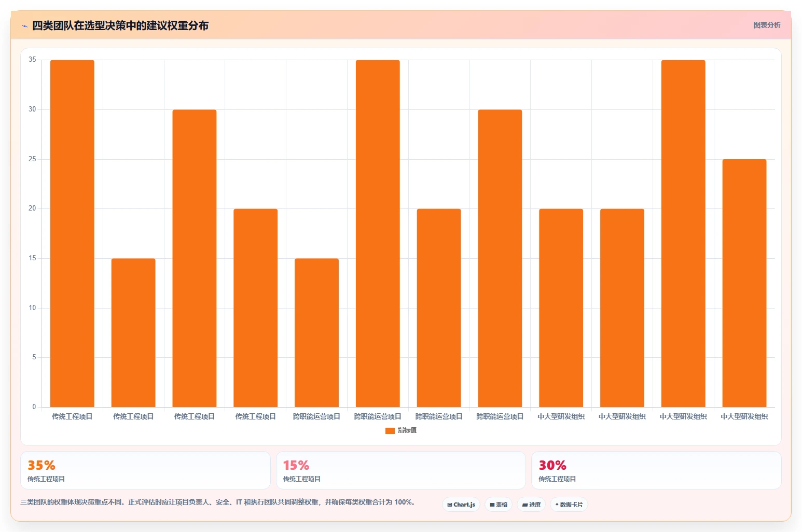Select the 进度 chip
This screenshot has height=532, width=802.
point(531,505)
